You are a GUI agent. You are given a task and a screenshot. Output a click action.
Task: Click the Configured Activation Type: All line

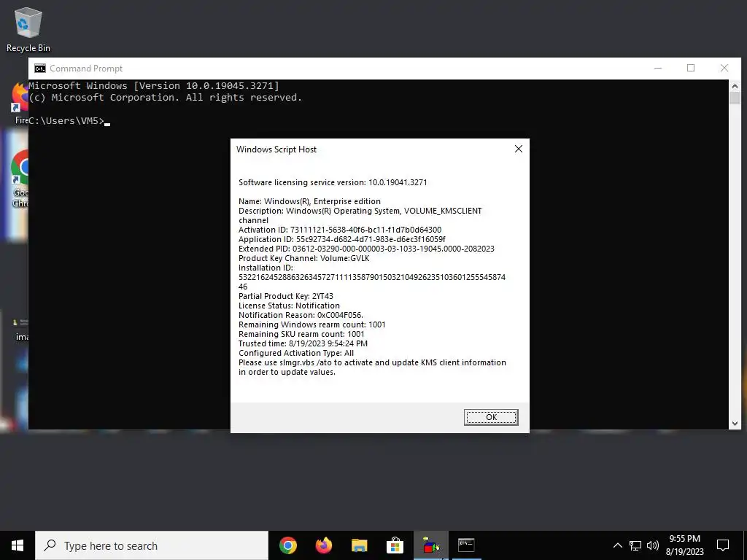pos(296,353)
